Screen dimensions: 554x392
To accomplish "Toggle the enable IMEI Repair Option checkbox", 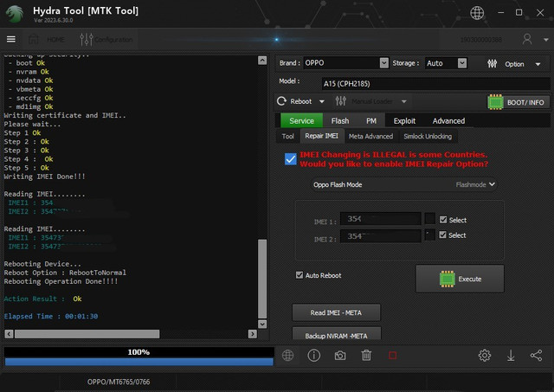I will click(x=291, y=159).
